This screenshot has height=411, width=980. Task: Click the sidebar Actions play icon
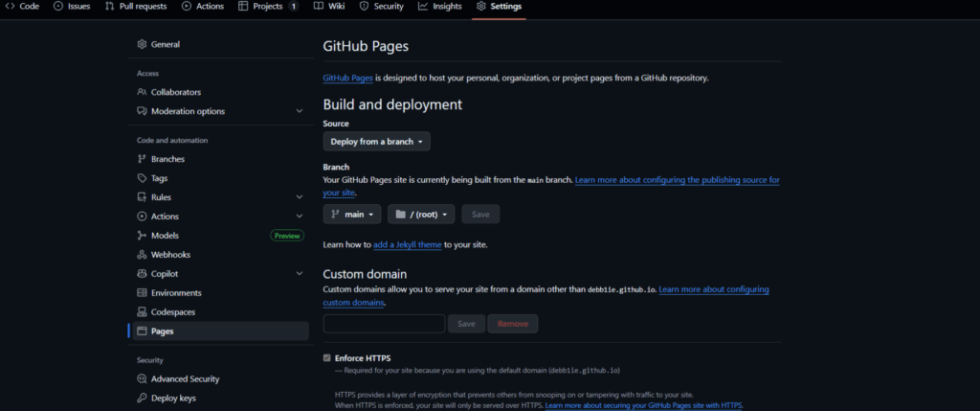(142, 217)
